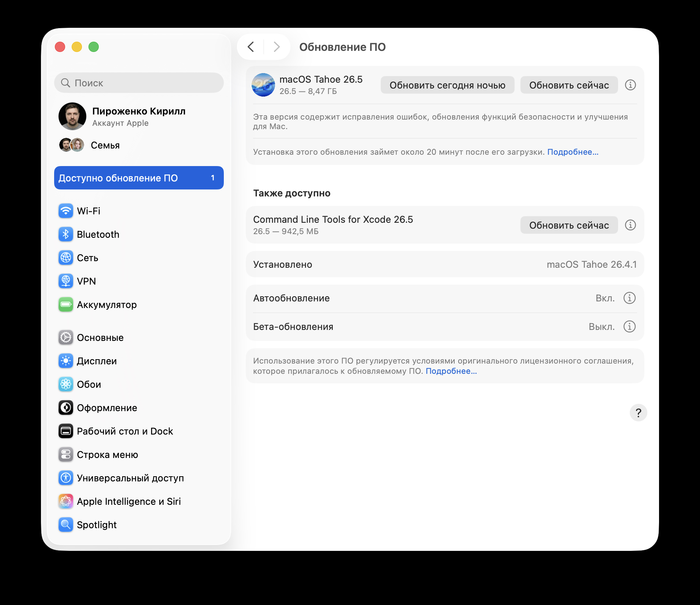Click the Spotlight sidebar label
This screenshot has width=700, height=605.
[x=97, y=525]
